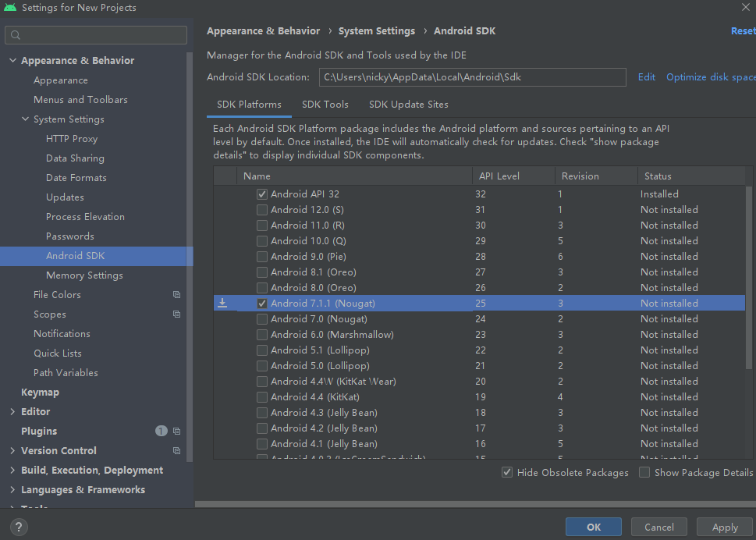The image size is (756, 540).
Task: Check the Android 9.0 (Pie) checkbox
Action: 262,257
